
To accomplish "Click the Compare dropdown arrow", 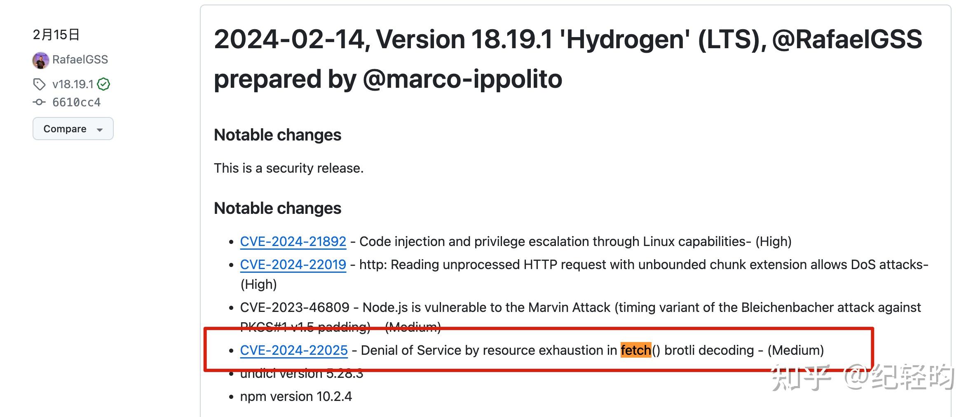I will [99, 130].
